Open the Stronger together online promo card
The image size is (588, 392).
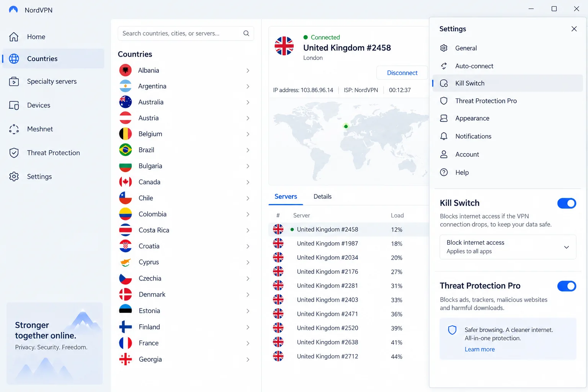55,343
